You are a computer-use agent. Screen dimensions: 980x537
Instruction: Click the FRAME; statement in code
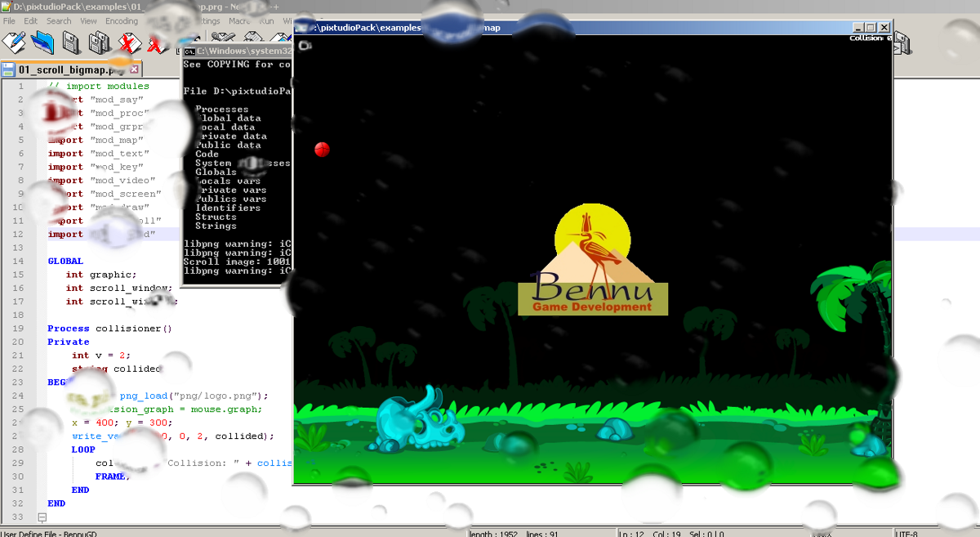click(112, 476)
